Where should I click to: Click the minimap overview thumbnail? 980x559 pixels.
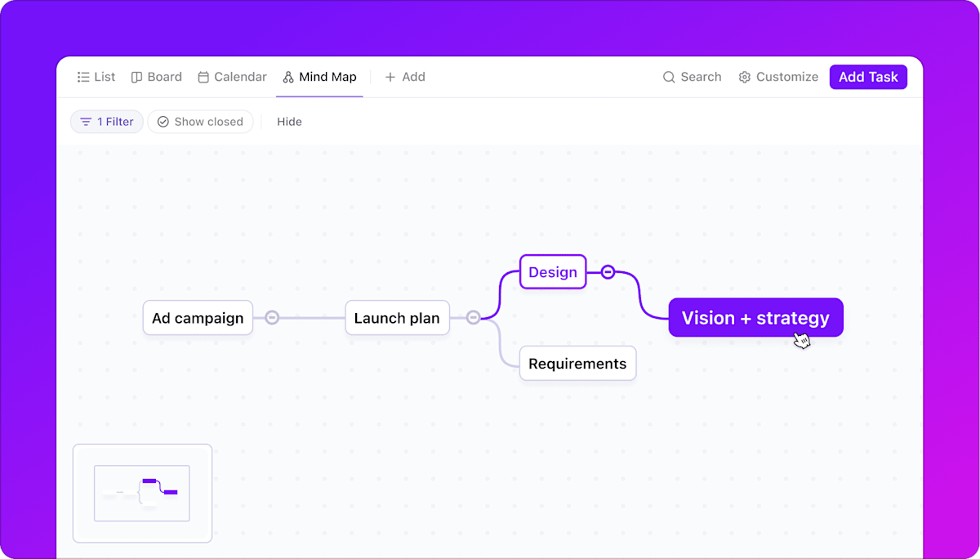[x=142, y=493]
